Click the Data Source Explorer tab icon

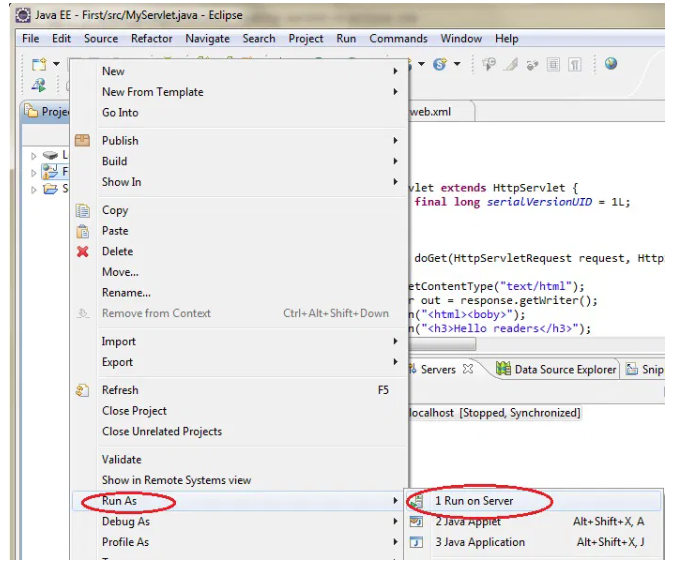(x=502, y=369)
